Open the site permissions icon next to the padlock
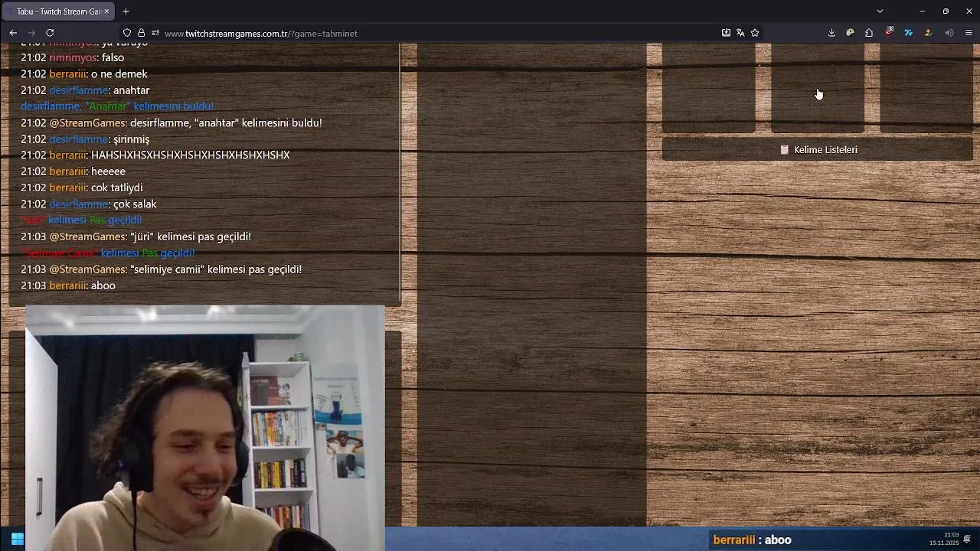This screenshot has height=551, width=980. click(155, 33)
